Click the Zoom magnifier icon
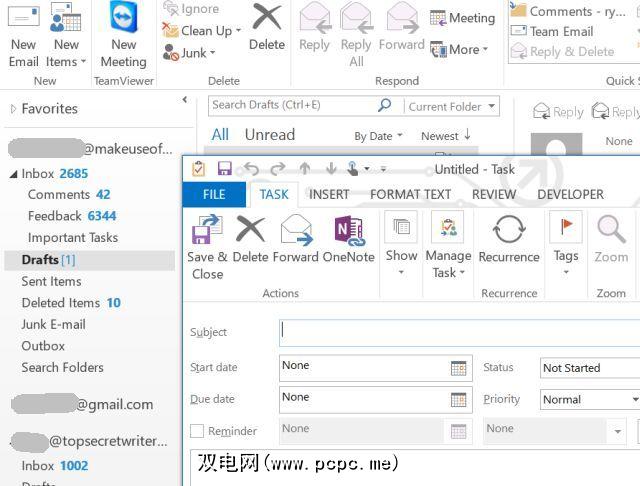Image resolution: width=640 pixels, height=486 pixels. (x=611, y=240)
